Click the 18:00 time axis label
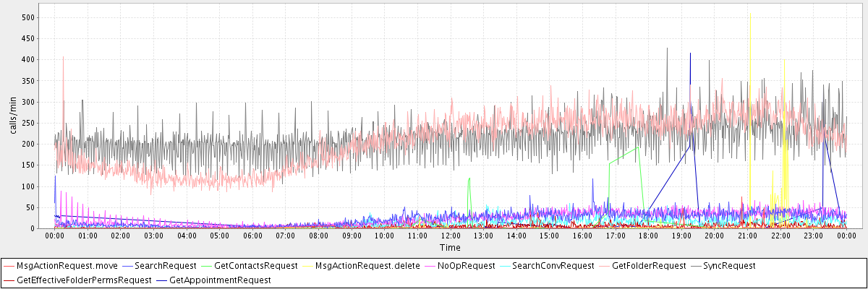This screenshot has width=868, height=289. [648, 236]
